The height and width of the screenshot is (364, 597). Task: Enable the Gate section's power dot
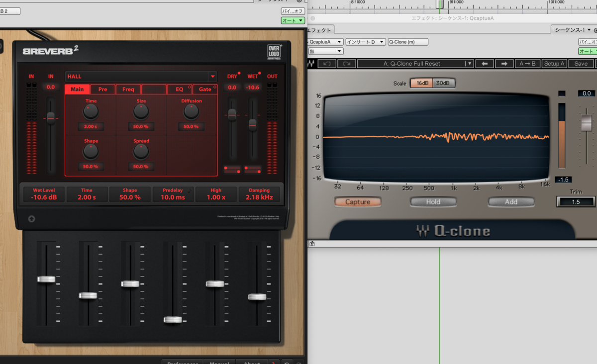tap(215, 87)
